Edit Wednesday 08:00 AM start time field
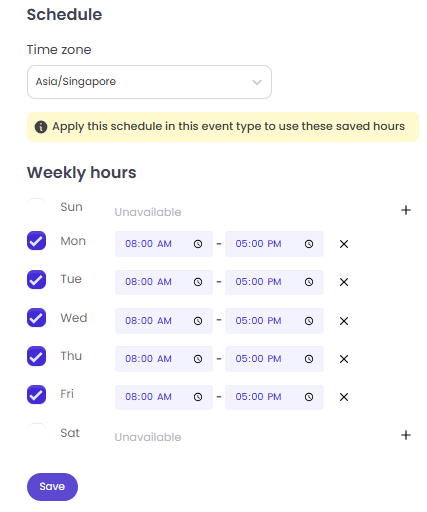Screen dimensions: 427x512 164,321
